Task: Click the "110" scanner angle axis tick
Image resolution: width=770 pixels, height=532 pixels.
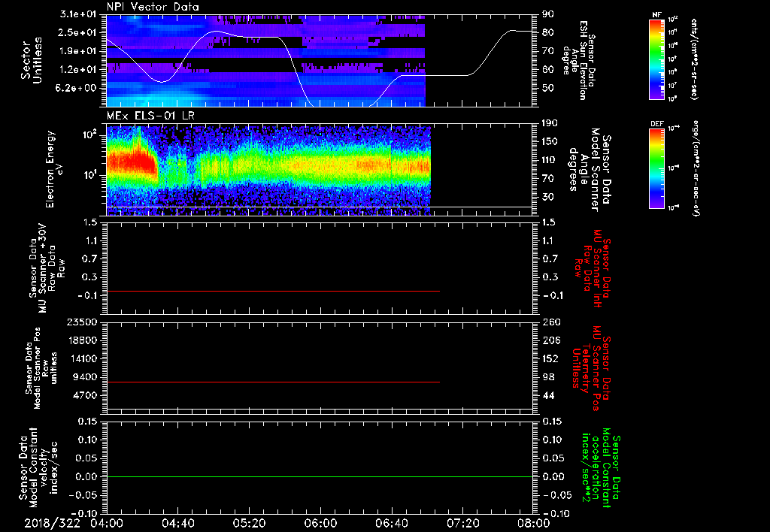Action: point(550,160)
